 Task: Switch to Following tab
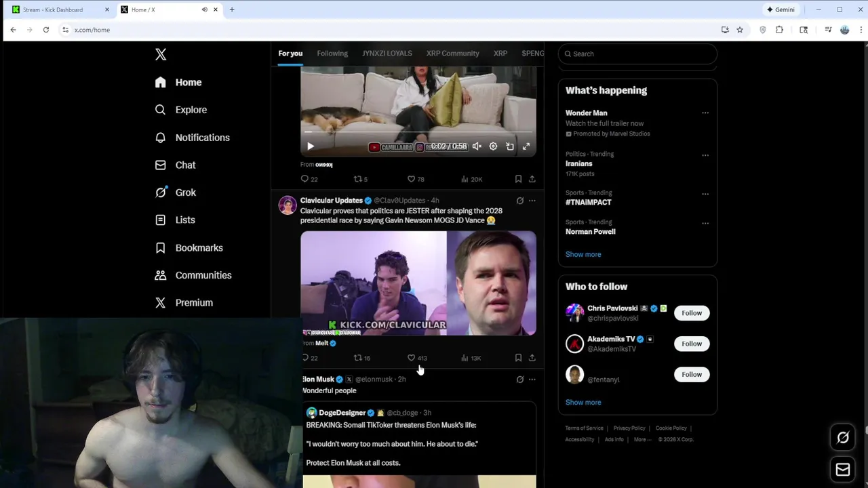click(332, 54)
